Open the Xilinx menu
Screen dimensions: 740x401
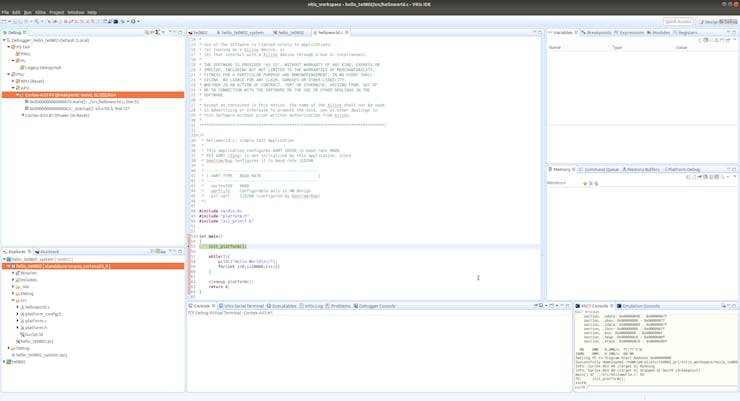[x=41, y=12]
